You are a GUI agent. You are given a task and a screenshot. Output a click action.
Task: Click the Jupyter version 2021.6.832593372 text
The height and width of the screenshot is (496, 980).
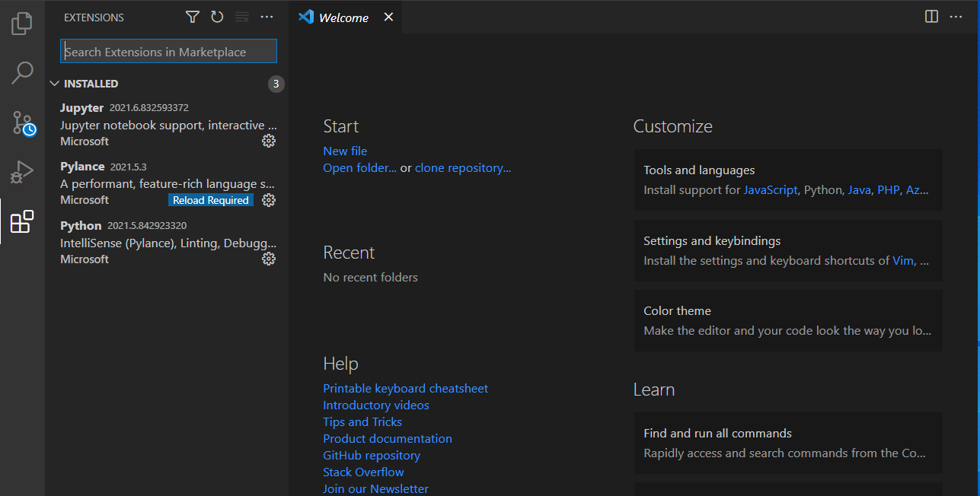[x=149, y=108]
